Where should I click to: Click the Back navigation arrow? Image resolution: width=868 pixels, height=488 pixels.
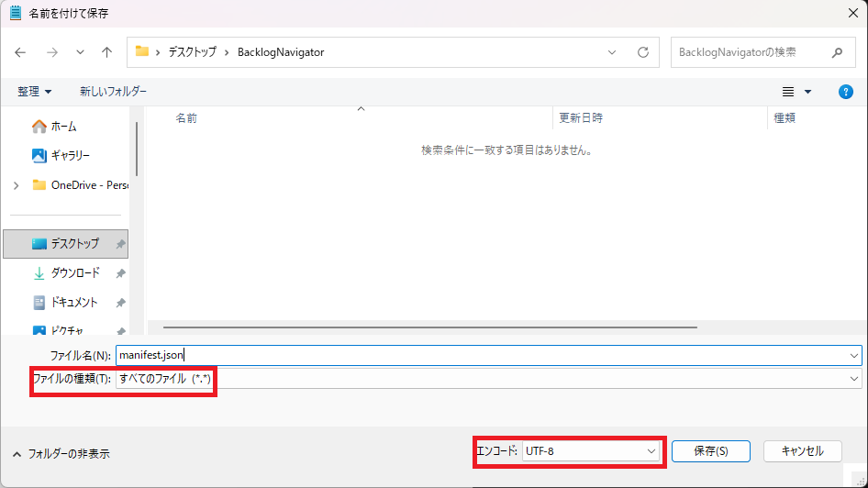pyautogui.click(x=21, y=52)
